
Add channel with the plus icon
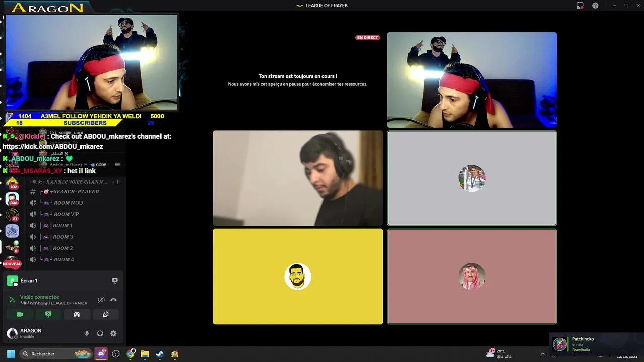pyautogui.click(x=117, y=182)
